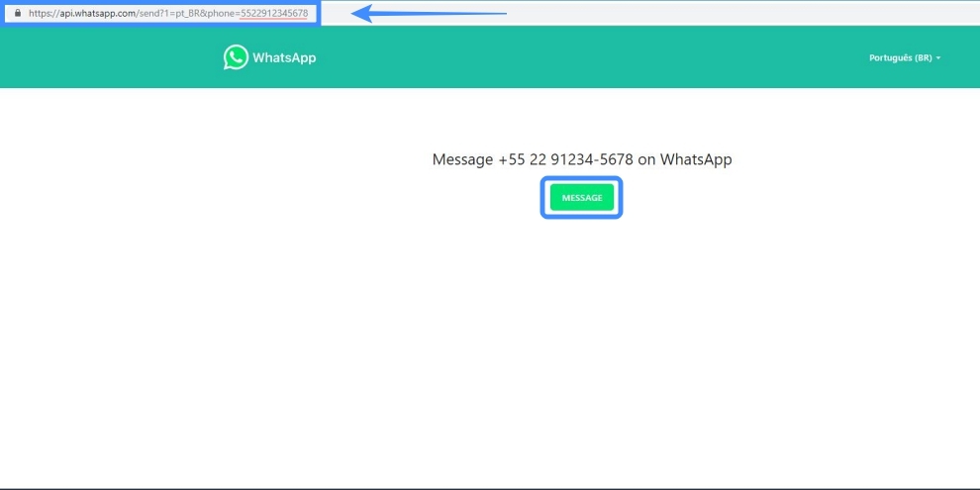
Task: Click the WhatsApp wordmark in the header
Action: (x=284, y=57)
